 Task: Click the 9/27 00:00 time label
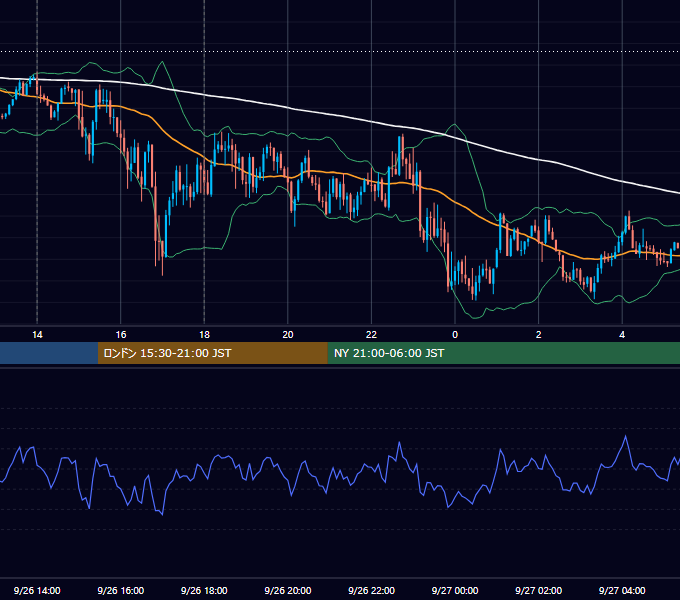[455, 590]
